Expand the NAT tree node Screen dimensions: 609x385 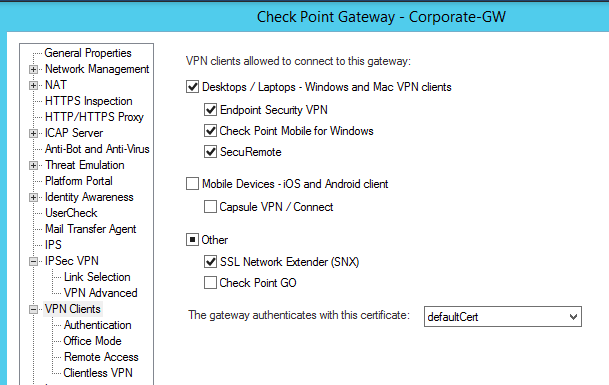click(33, 85)
